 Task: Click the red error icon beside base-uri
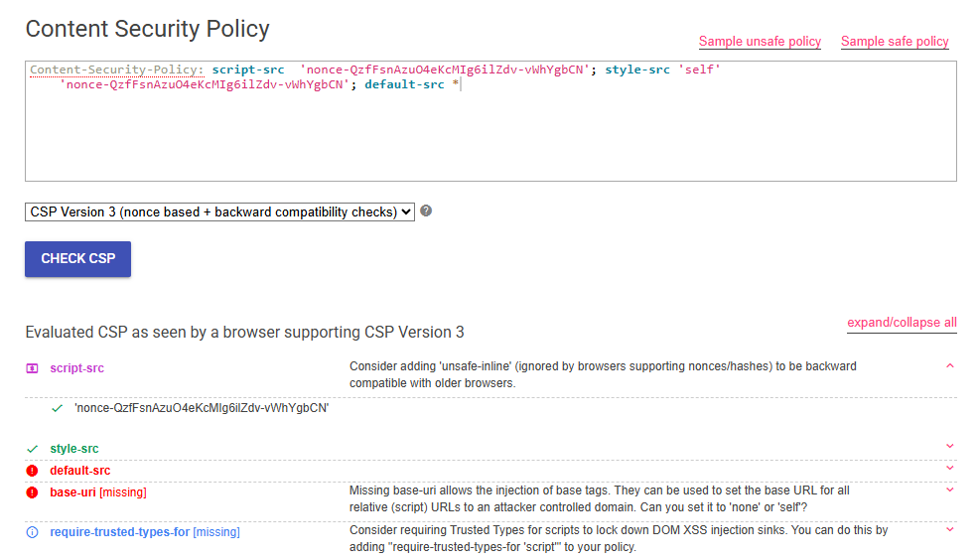click(x=32, y=492)
